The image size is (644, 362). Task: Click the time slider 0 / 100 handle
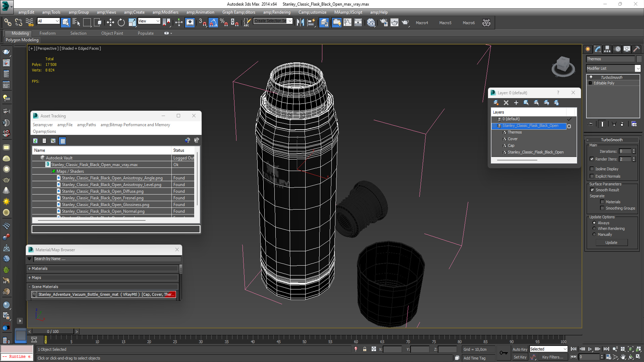tap(53, 331)
